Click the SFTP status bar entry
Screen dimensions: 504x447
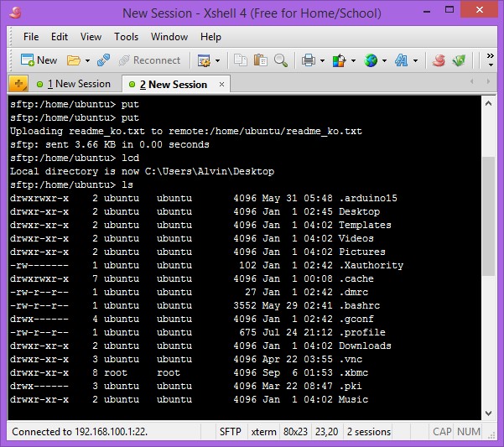(230, 432)
